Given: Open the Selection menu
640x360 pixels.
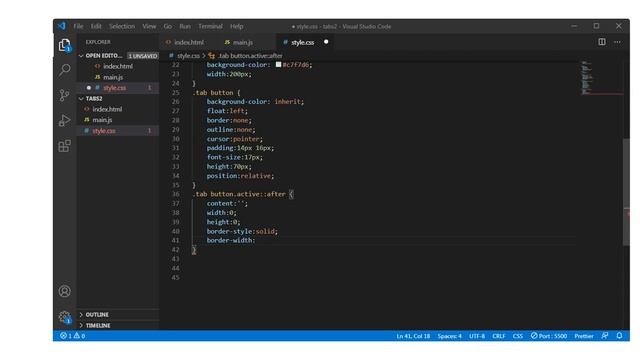Looking at the screenshot, I should click(122, 26).
